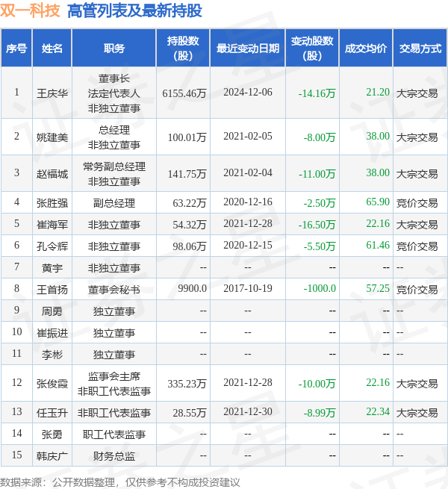Click the holding value 63.22万

pos(190,203)
